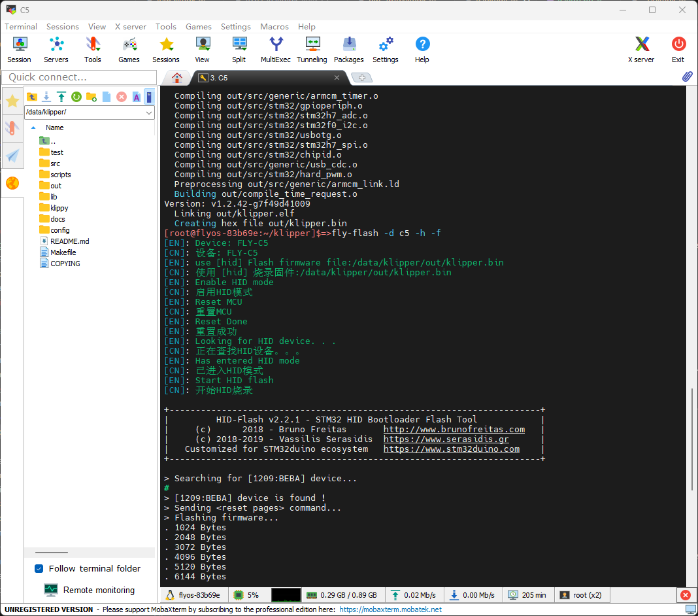Image resolution: width=698 pixels, height=616 pixels.
Task: Expand the /data/klipper/ path dropdown
Action: click(x=149, y=112)
